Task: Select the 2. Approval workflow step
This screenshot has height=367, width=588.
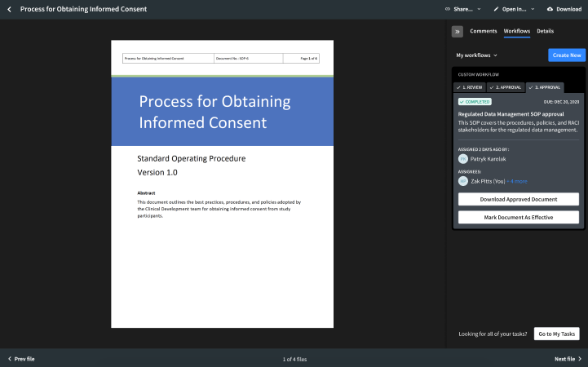Action: (x=506, y=86)
